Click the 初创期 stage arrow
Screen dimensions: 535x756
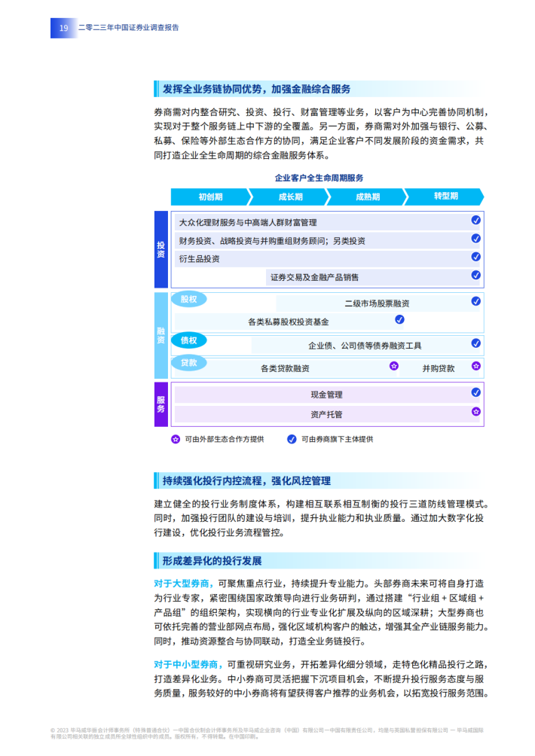click(x=211, y=197)
